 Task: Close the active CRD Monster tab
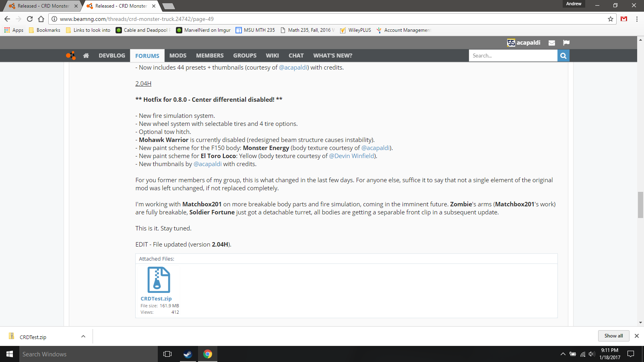tap(154, 6)
